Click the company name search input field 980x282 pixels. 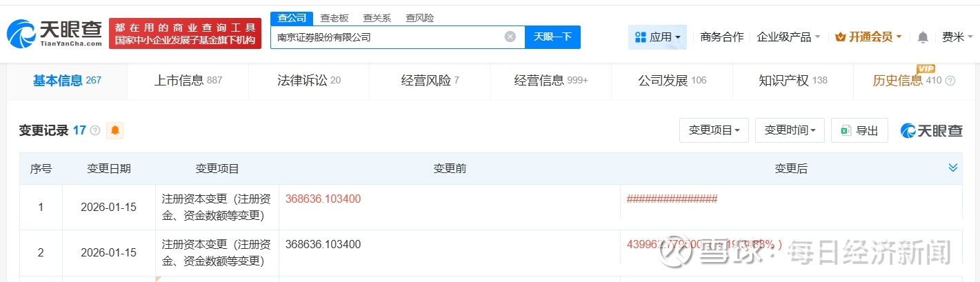tap(386, 37)
